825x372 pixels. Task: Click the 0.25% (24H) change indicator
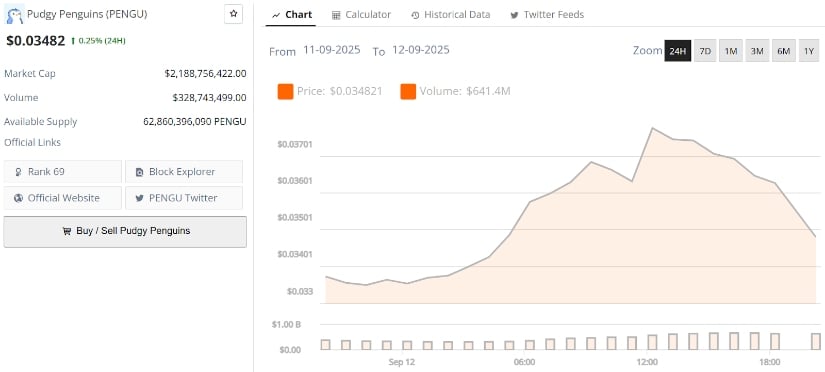pos(98,41)
